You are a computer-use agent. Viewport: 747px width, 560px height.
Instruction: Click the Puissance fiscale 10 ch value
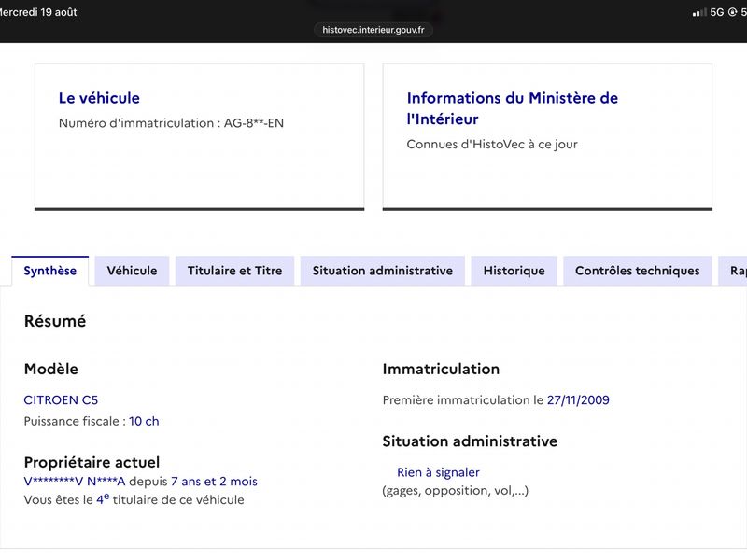[x=144, y=422]
